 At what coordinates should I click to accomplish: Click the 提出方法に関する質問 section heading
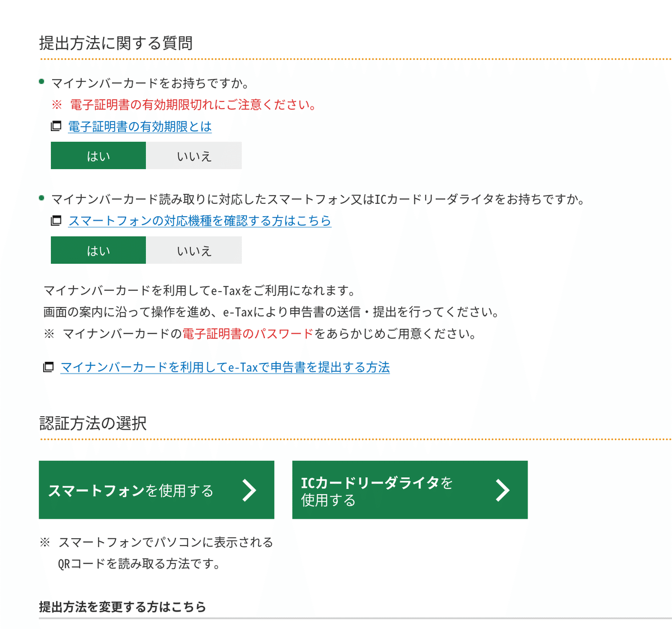pos(116,43)
